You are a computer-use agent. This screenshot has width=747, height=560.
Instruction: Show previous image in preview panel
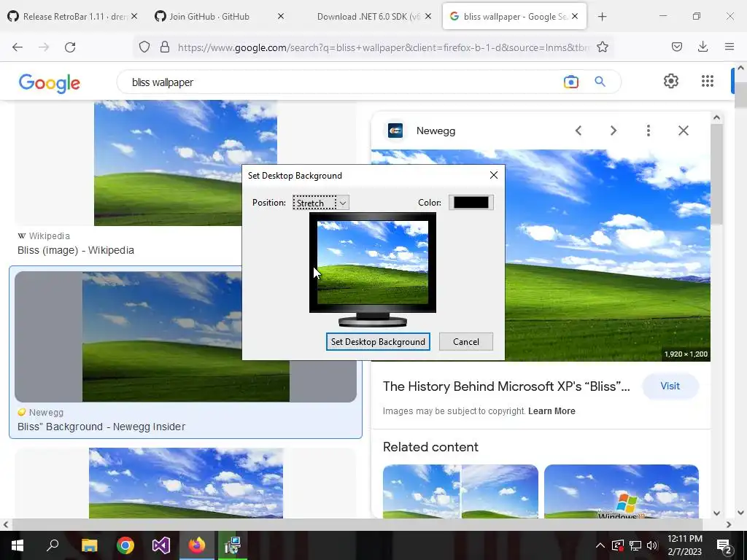click(578, 131)
